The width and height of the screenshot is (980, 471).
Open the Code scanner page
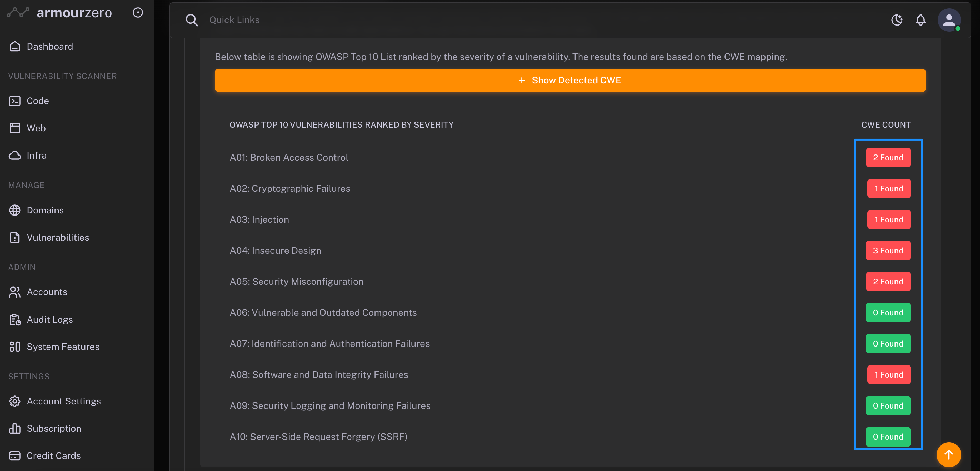tap(37, 101)
